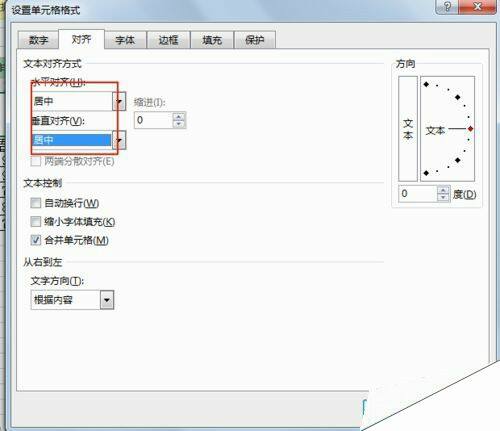Toggle the 两端分散对齐 checkbox
Screen dimensions: 500x431
coord(36,162)
